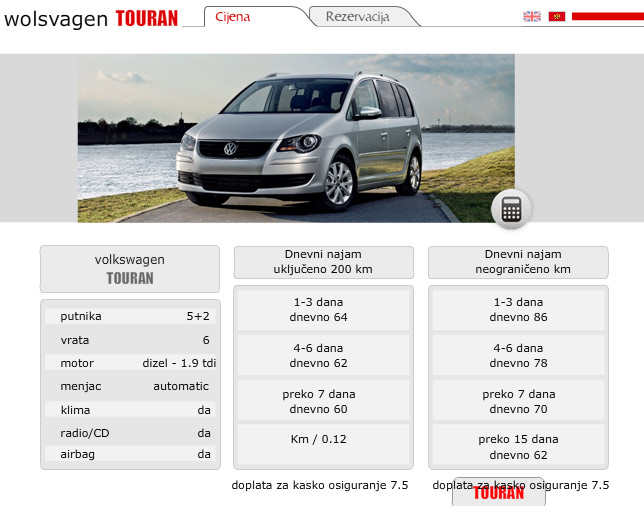Select 4-6 dana dnevno 62 rate
Screen dimensions: 644x506
click(x=323, y=355)
